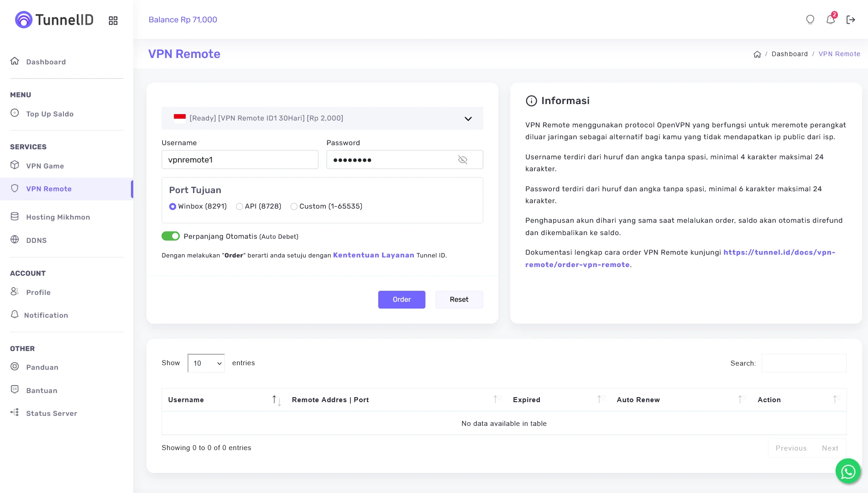Image resolution: width=868 pixels, height=493 pixels.
Task: Disable Perpanjang Otomatis auto debet switch
Action: (171, 236)
